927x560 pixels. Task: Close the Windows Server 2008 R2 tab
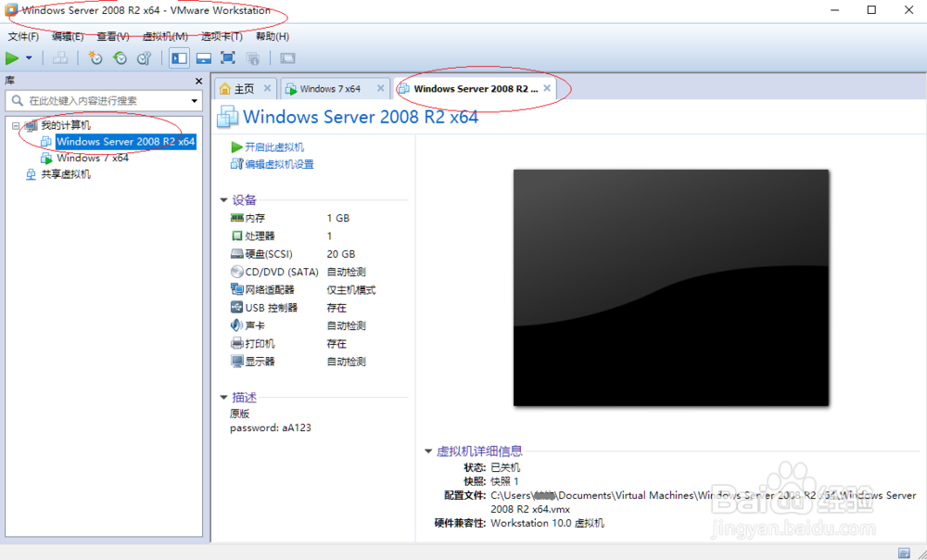547,88
